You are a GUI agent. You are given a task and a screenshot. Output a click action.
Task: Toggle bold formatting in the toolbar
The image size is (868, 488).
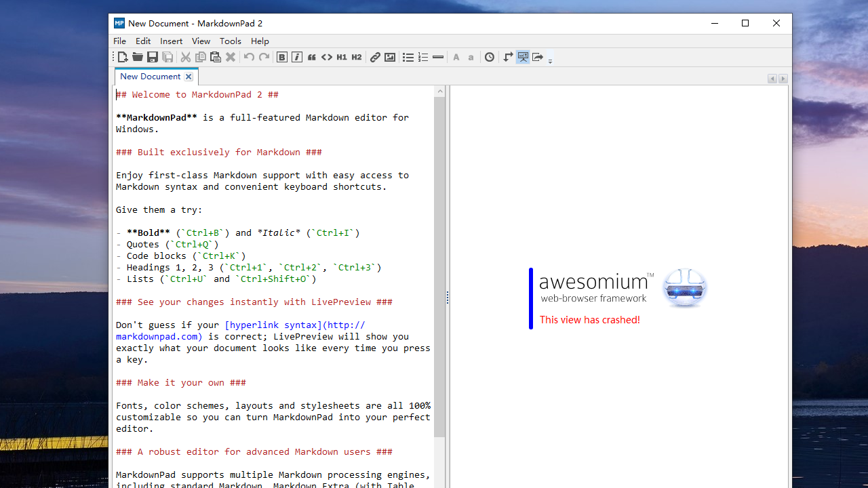coord(281,57)
